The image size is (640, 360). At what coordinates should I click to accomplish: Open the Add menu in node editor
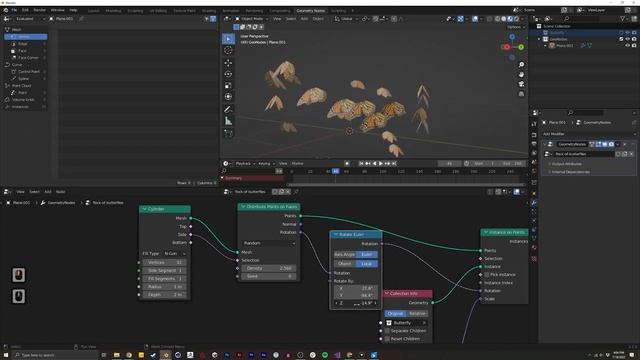(48, 192)
